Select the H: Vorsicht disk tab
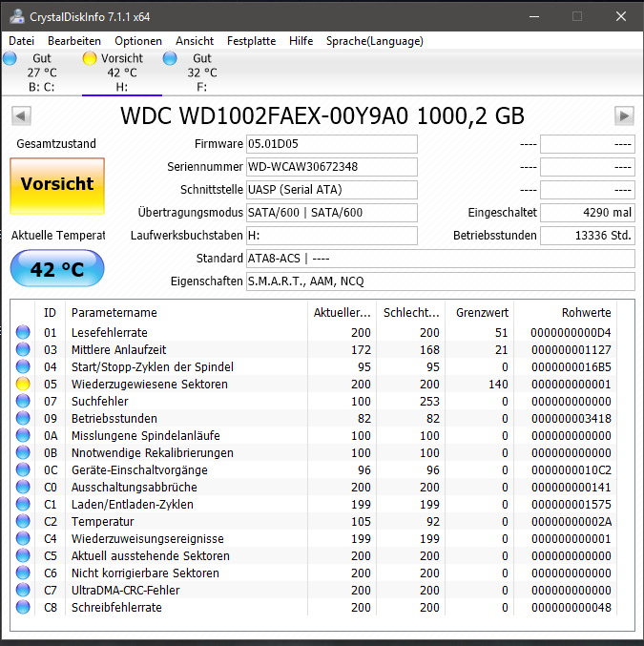 (x=122, y=73)
